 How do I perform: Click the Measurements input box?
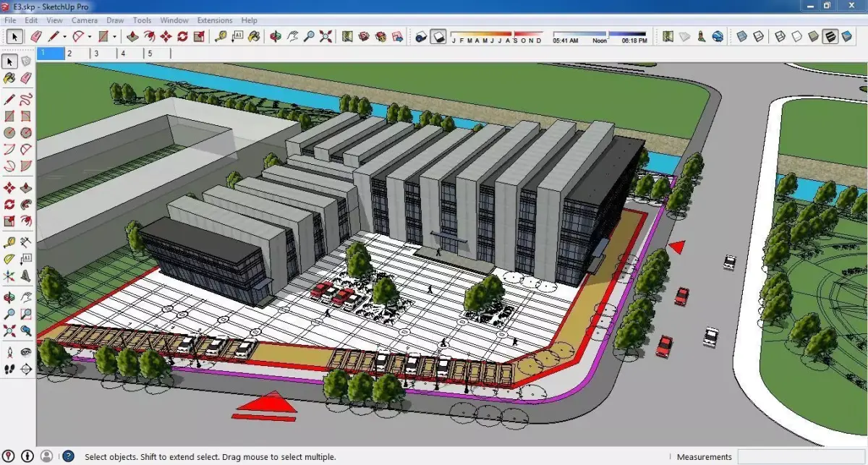801,457
